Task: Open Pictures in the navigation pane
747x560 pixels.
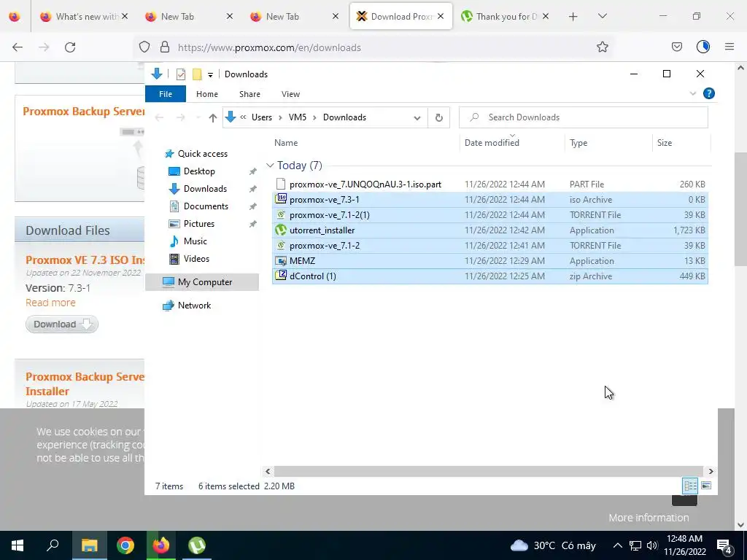Action: (198, 224)
